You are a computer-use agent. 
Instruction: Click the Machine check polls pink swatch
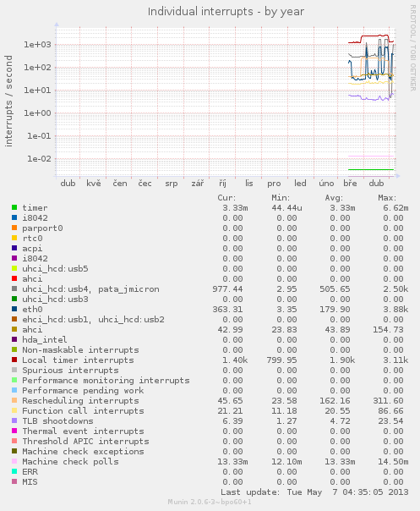click(x=14, y=461)
